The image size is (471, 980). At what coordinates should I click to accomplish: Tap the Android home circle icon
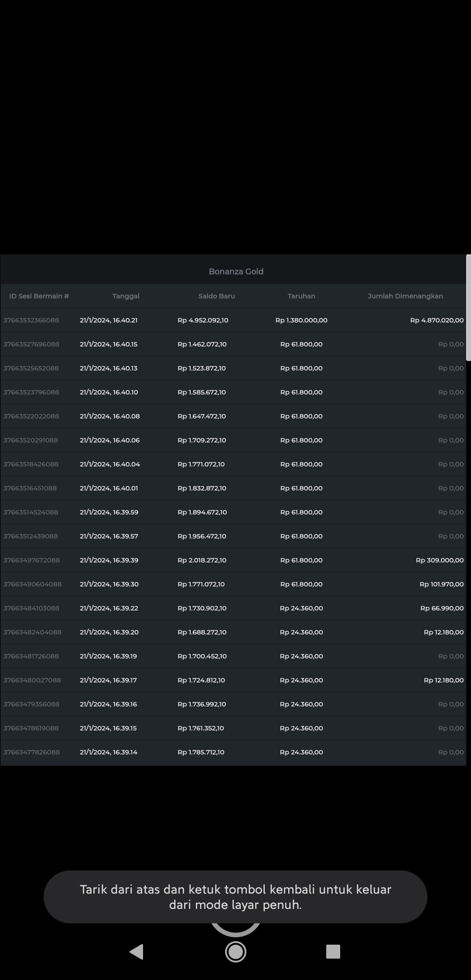(235, 951)
